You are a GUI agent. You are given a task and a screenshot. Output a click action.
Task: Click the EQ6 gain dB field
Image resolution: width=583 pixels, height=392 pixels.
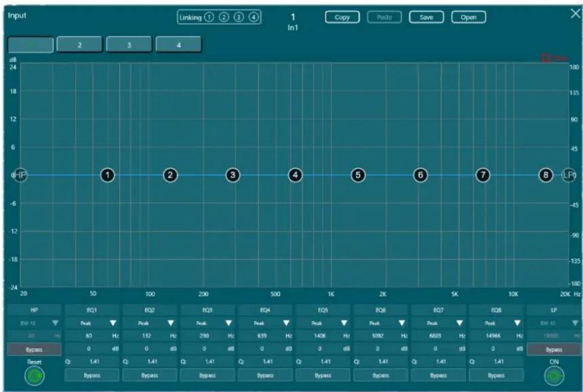381,349
